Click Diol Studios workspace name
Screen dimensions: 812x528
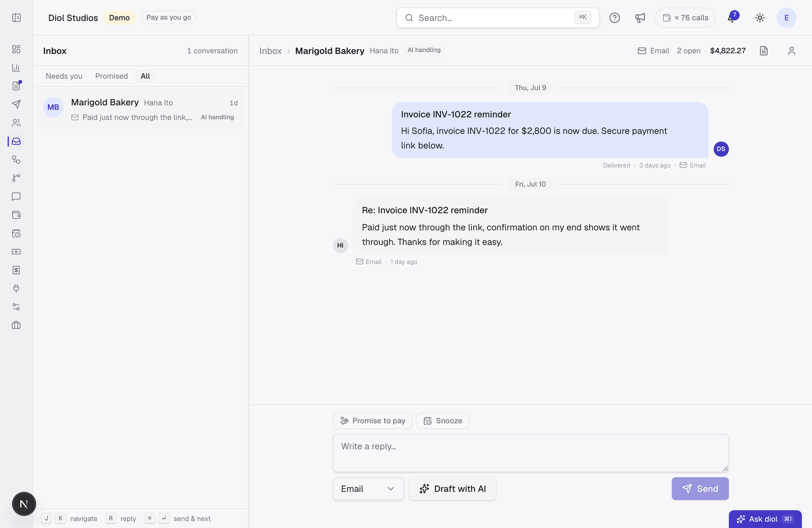(x=73, y=18)
